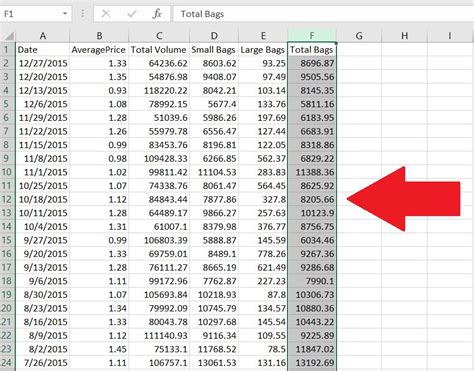Viewport: 474px width, 371px height.
Task: Select row 20 header
Action: coord(7,308)
